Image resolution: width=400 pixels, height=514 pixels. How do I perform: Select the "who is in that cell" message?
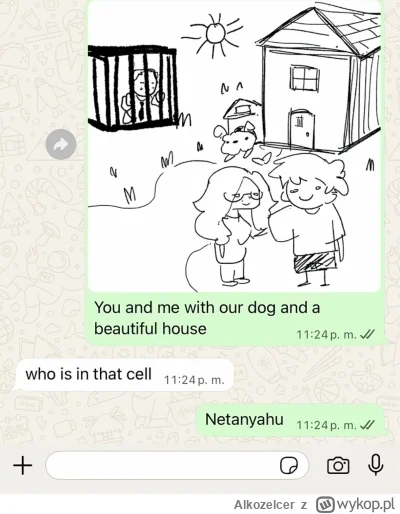pyautogui.click(x=124, y=375)
